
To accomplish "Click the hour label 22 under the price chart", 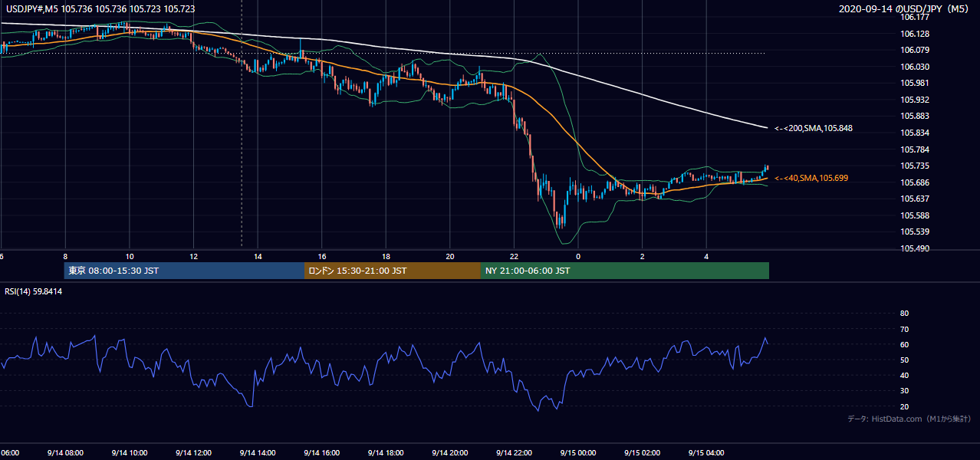I will click(x=514, y=257).
